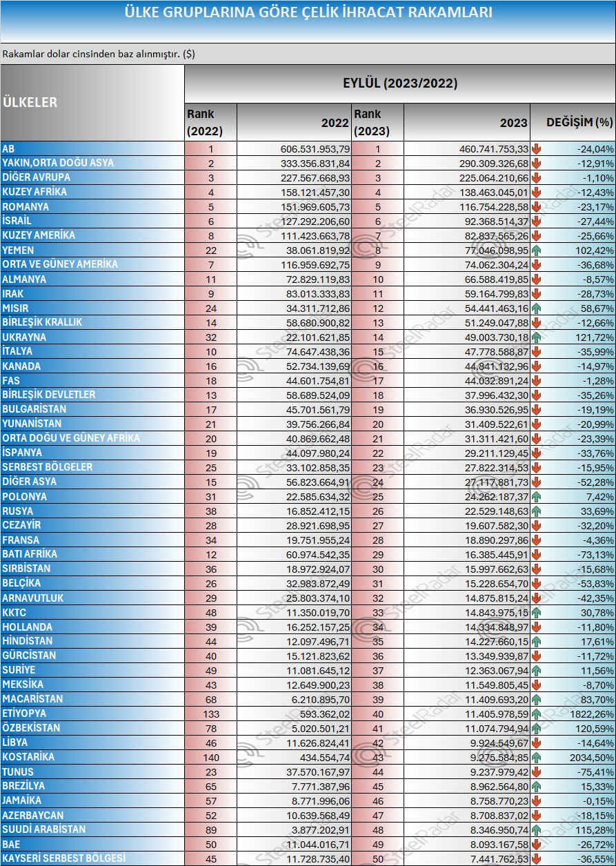
Task: Click the green up arrow in the MACARİSTAN row
Action: (537, 699)
